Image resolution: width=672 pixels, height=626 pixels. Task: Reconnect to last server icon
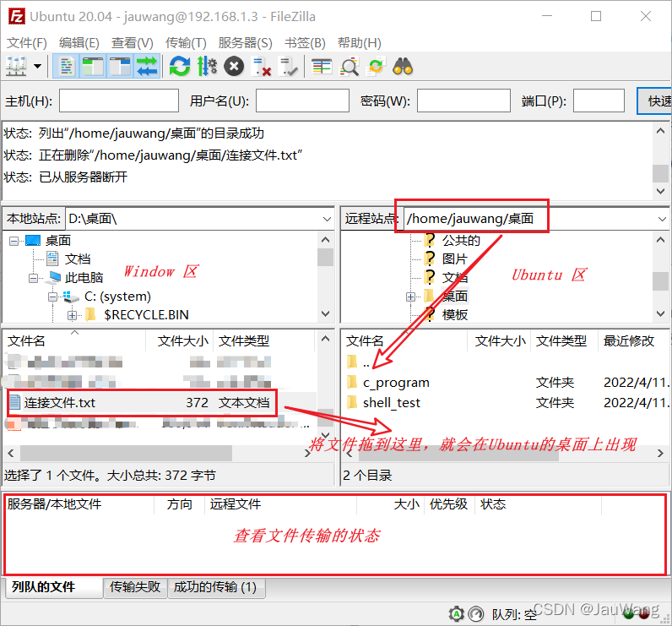pyautogui.click(x=288, y=67)
